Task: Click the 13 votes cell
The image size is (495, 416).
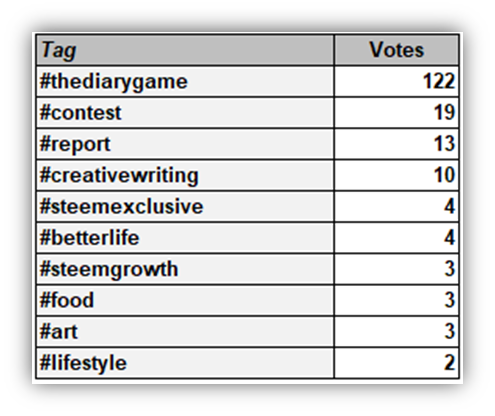Action: coord(397,144)
